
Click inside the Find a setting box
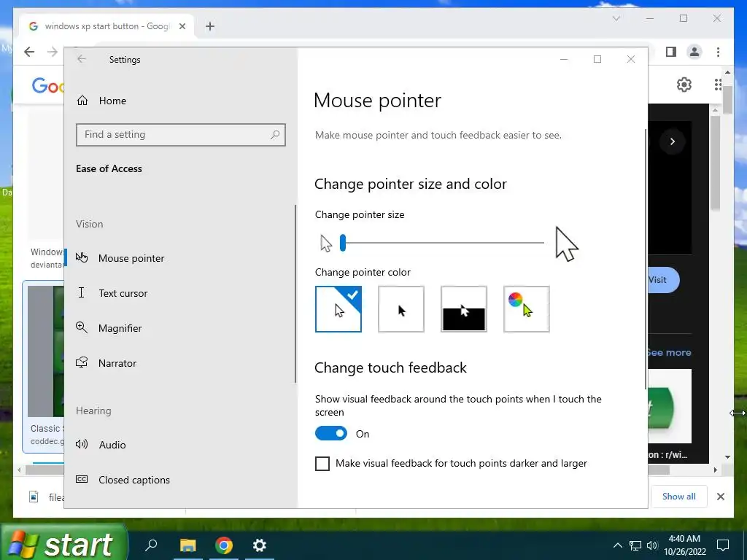(x=181, y=135)
